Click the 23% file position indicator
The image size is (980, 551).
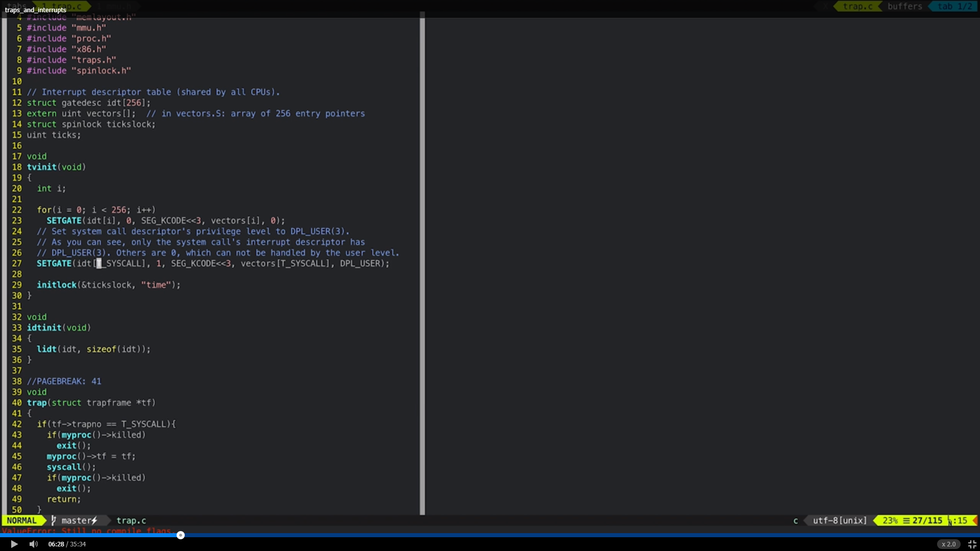click(x=890, y=520)
